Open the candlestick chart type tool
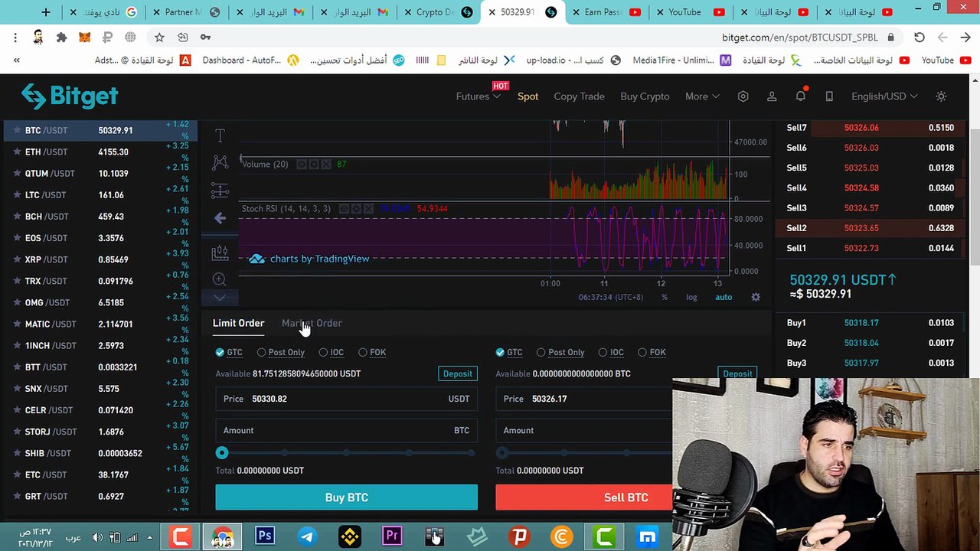 [220, 251]
